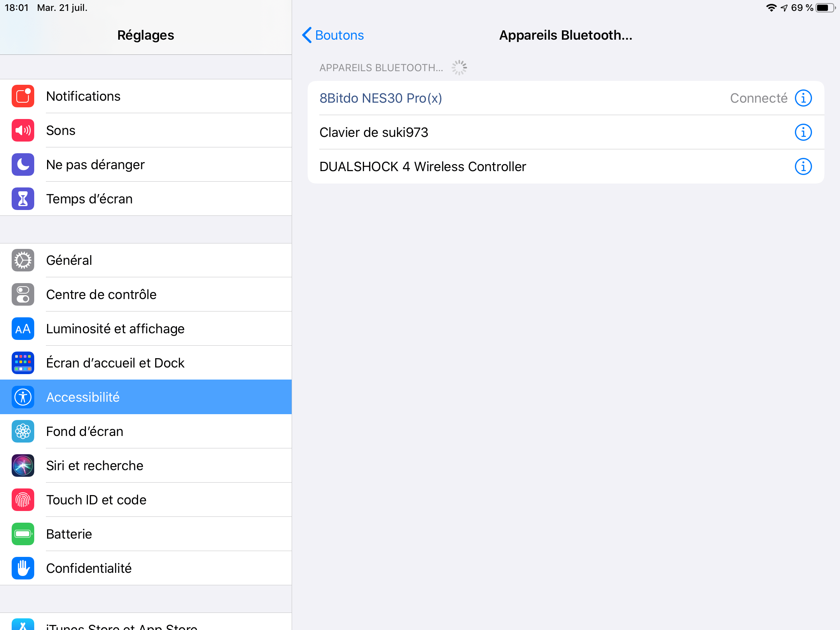
Task: Tap the Fond d'écran flower icon
Action: point(23,431)
